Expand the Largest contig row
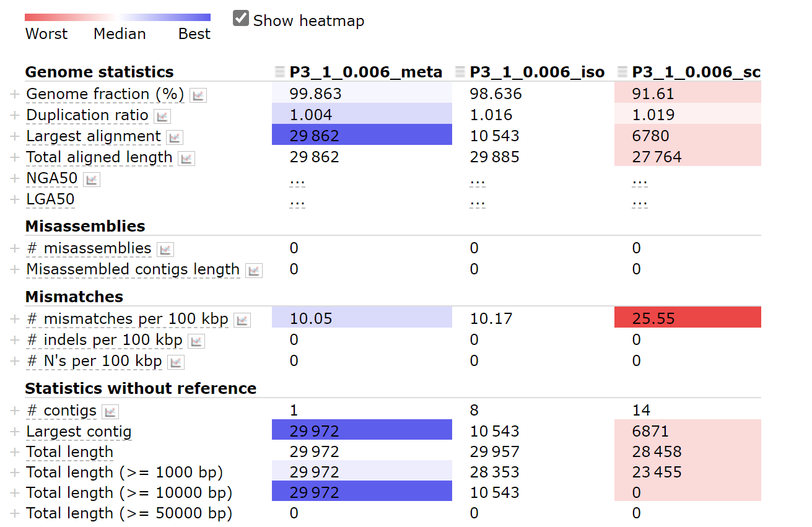 15,432
